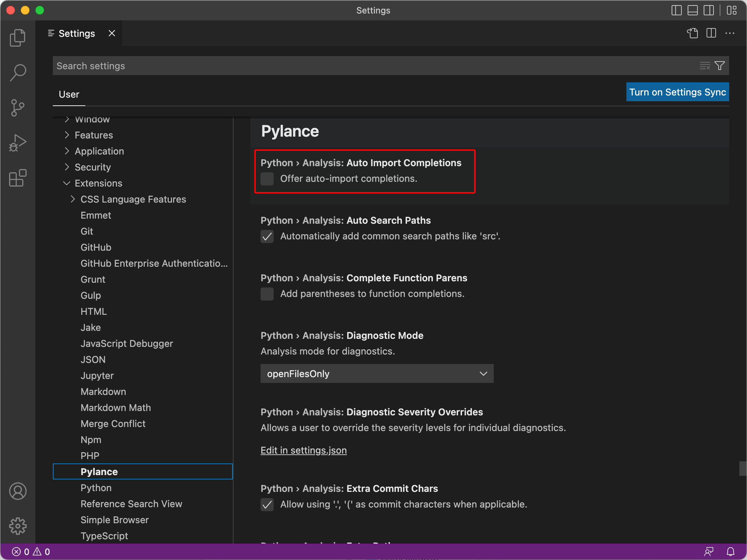Click Turn on Settings Sync button
747x560 pixels.
point(677,92)
